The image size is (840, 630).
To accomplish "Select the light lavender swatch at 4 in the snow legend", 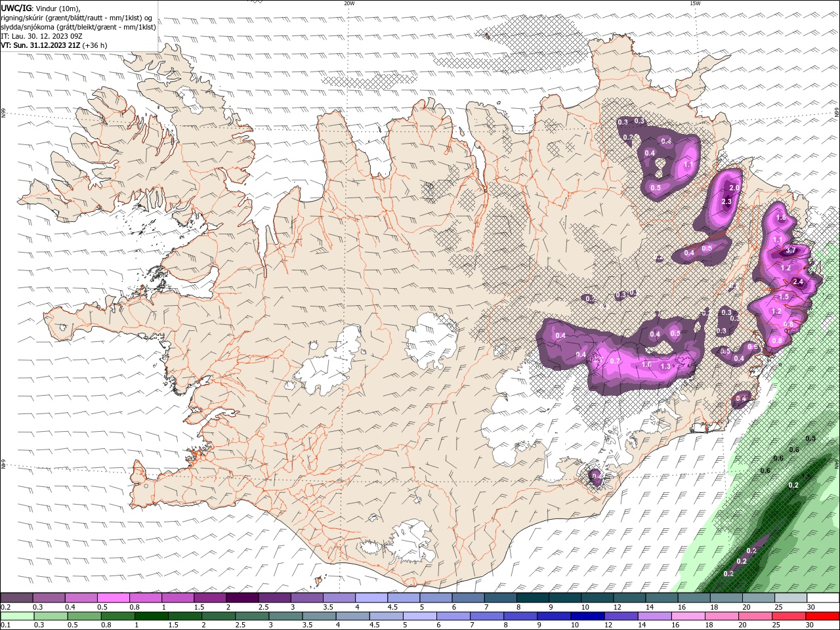I will (x=371, y=598).
